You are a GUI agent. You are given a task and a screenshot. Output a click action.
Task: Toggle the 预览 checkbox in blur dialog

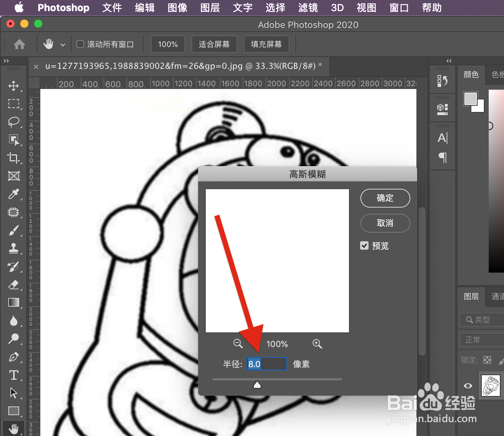pos(364,246)
